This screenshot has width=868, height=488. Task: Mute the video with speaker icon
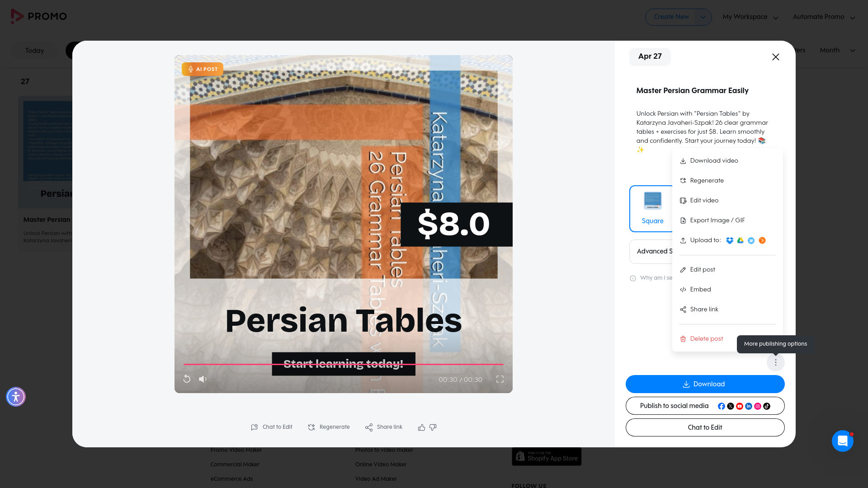pos(203,379)
